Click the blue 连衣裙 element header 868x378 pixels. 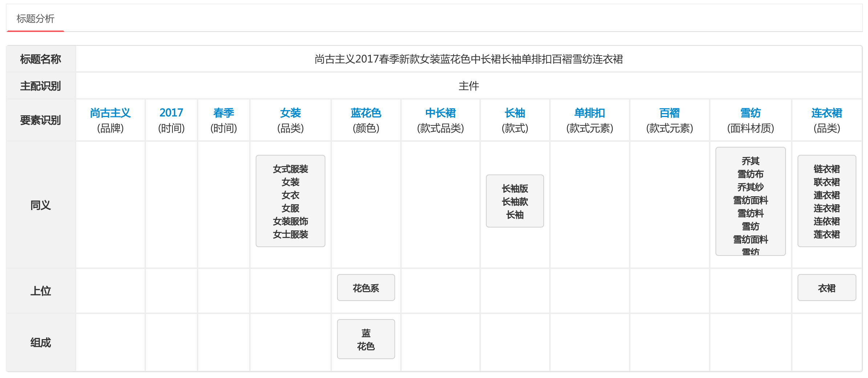coord(827,113)
